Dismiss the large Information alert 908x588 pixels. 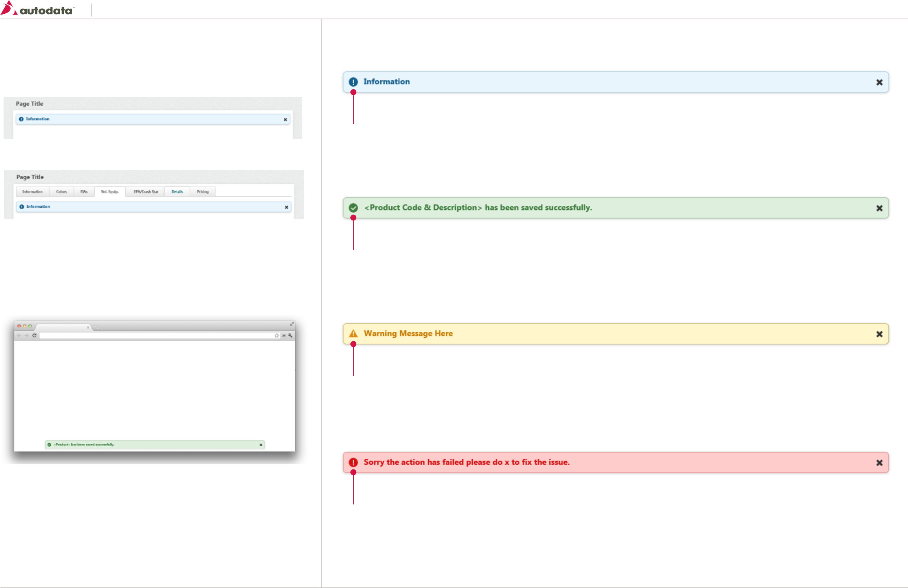(879, 82)
